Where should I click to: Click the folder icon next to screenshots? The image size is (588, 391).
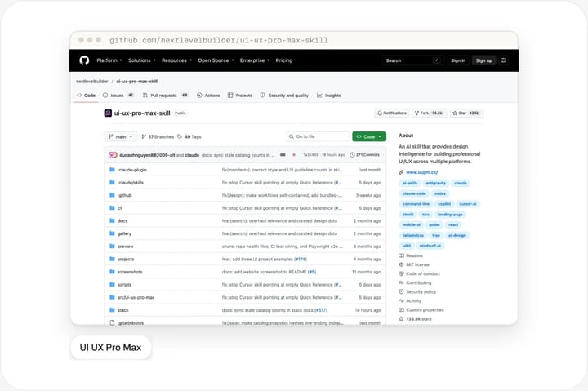pyautogui.click(x=112, y=272)
